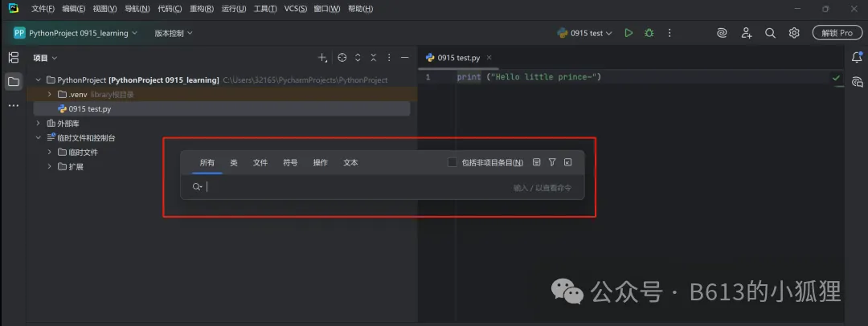868x326 pixels.
Task: Open the 文件(F) menu
Action: [x=43, y=9]
